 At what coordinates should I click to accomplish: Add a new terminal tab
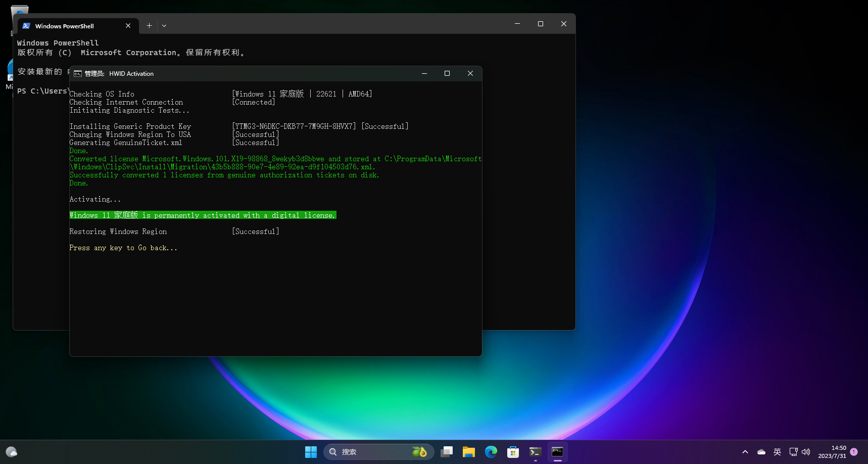point(149,26)
